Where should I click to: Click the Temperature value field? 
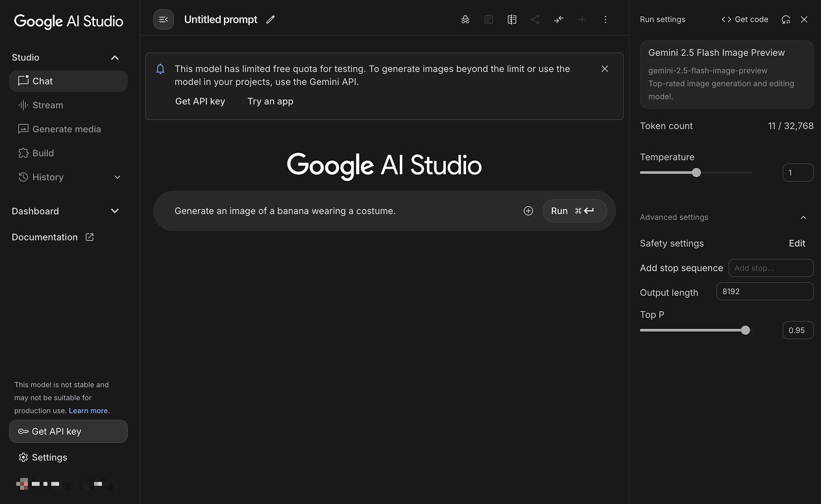[x=798, y=173]
